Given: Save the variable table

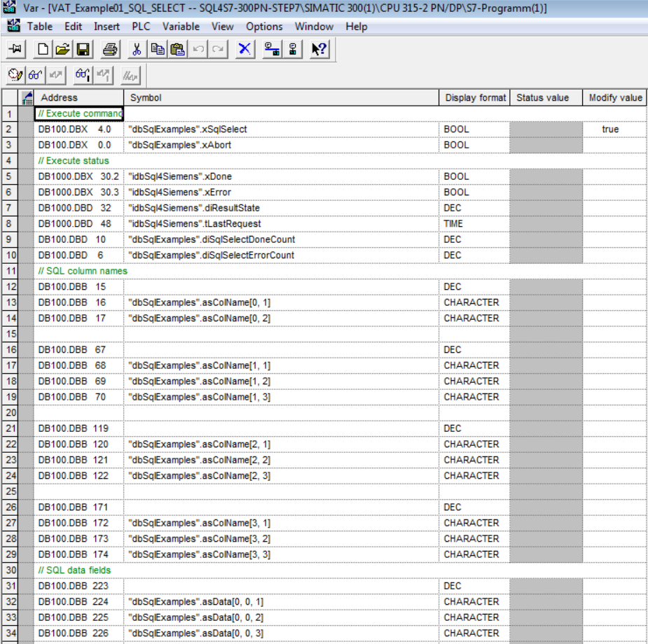Looking at the screenshot, I should tap(83, 49).
